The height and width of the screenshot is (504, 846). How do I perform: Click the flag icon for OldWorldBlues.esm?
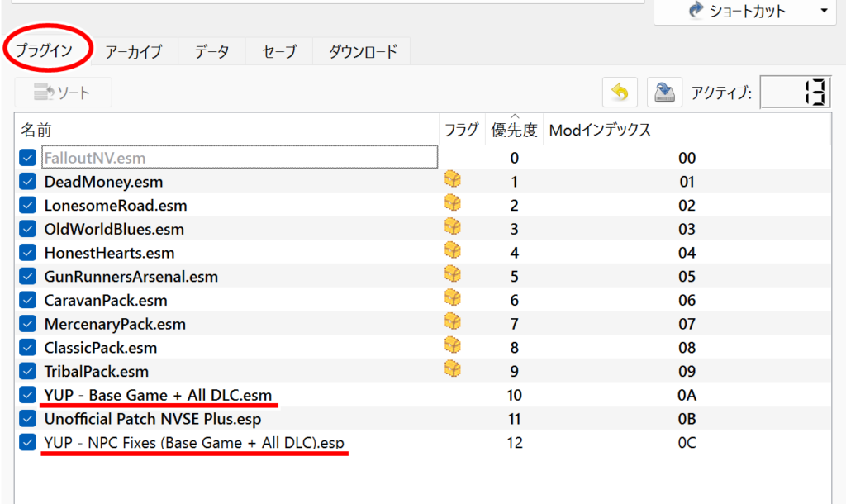click(452, 227)
